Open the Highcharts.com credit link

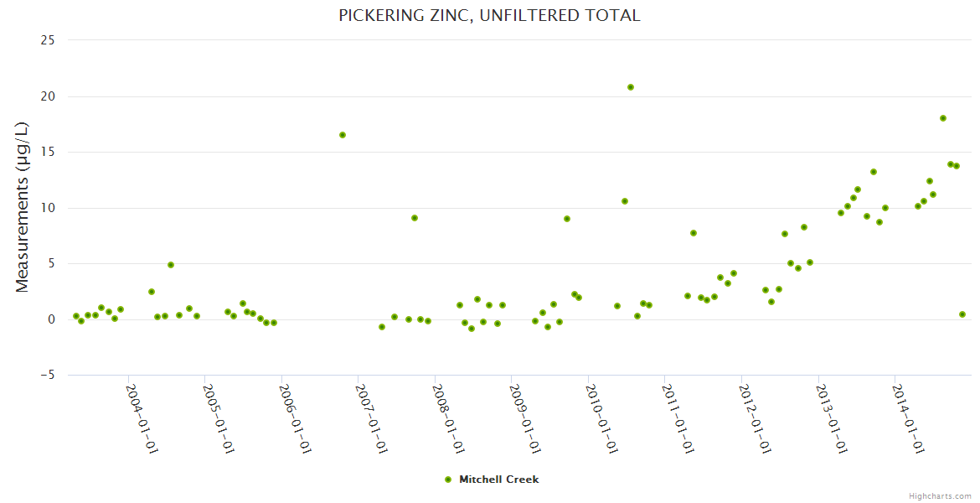pyautogui.click(x=940, y=495)
